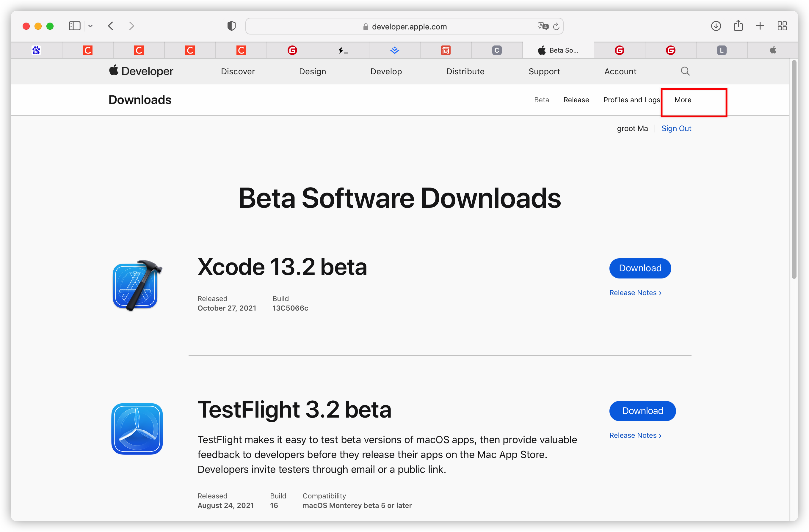Open the Develop navigation menu
Image resolution: width=809 pixels, height=532 pixels.
pyautogui.click(x=386, y=71)
